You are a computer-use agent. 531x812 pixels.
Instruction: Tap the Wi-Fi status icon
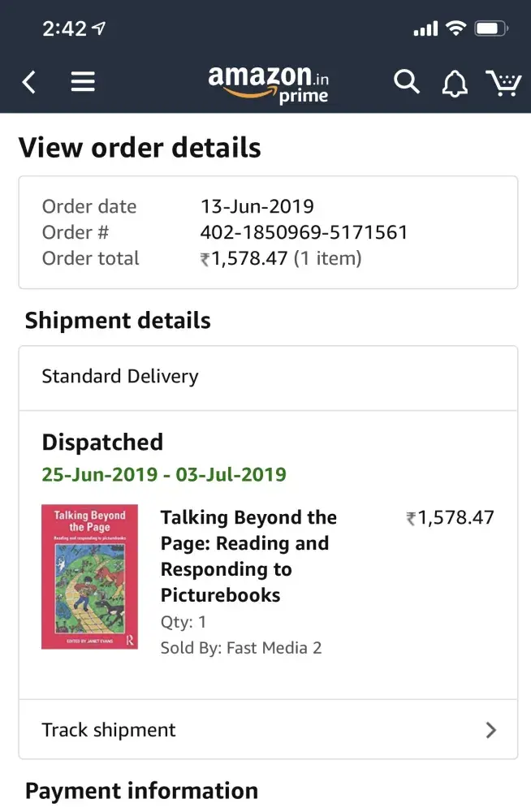[455, 29]
